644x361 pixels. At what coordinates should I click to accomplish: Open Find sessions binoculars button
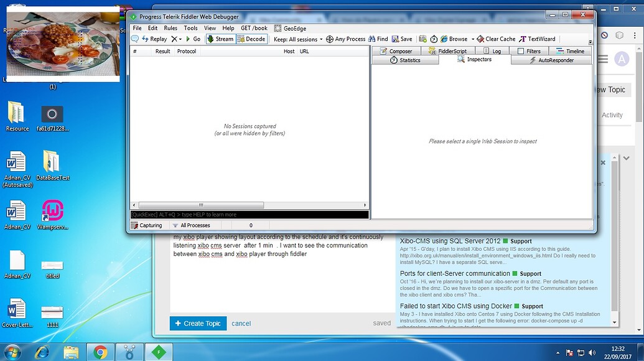[x=378, y=39]
